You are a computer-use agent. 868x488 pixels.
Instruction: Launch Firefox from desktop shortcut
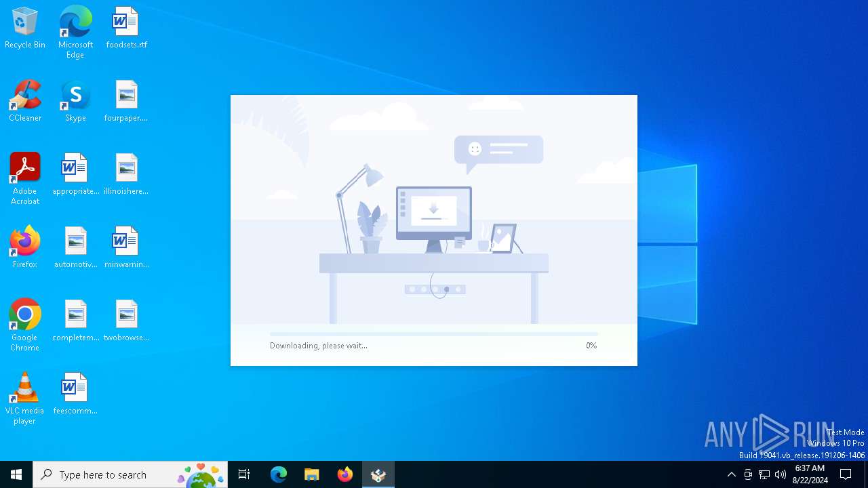[x=25, y=248]
